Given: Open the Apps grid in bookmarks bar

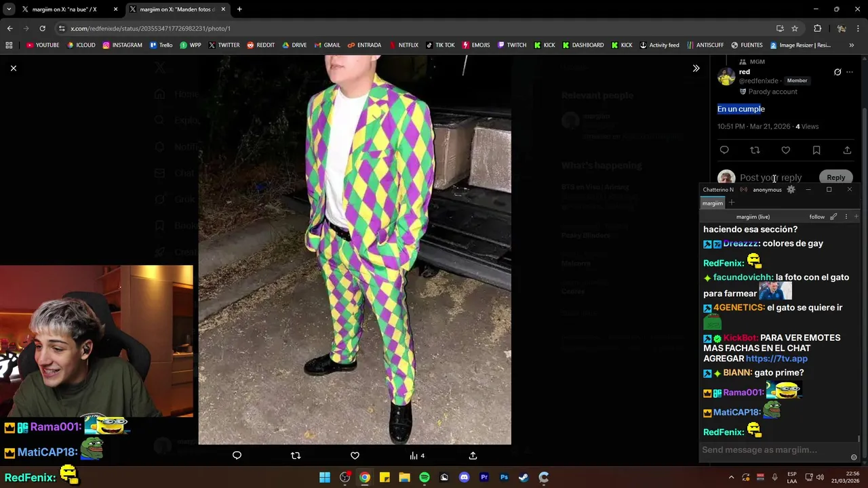Looking at the screenshot, I should pos(9,45).
